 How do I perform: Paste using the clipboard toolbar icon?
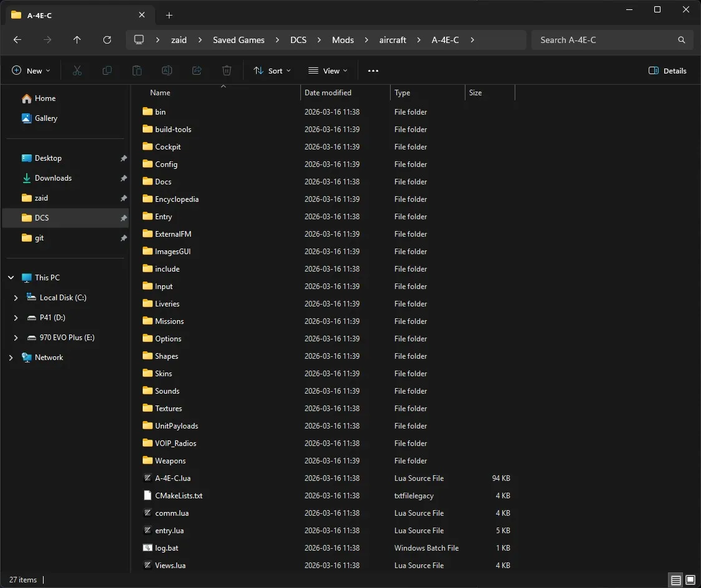pyautogui.click(x=137, y=70)
